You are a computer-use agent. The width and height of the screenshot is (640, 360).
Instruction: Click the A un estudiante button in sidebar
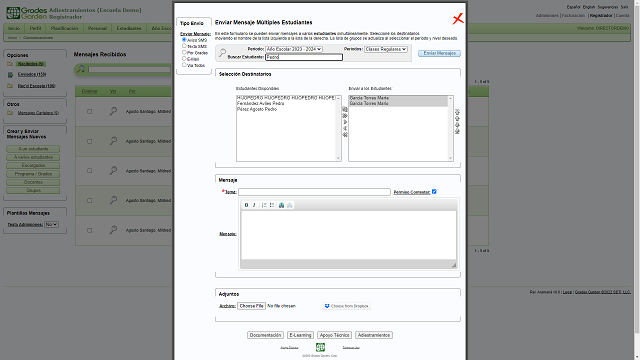[33, 149]
